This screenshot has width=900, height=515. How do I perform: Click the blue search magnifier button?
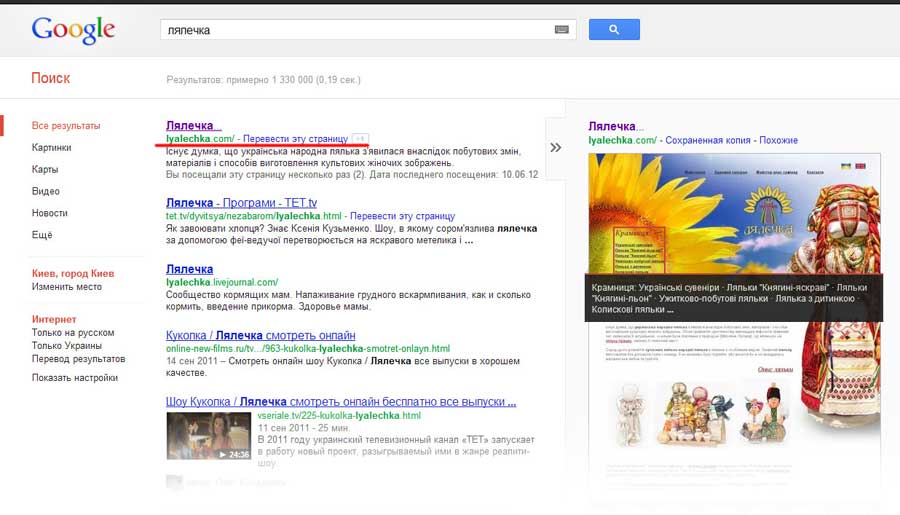click(x=614, y=29)
